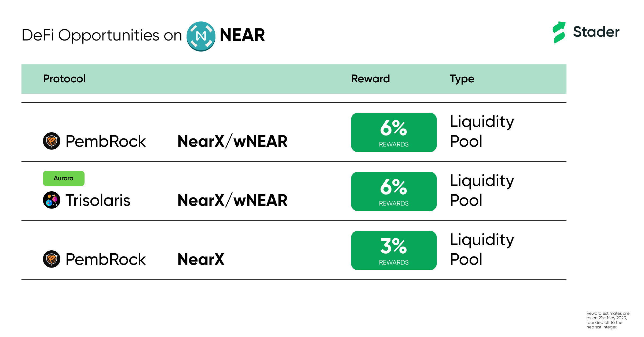Select the first NearX/wNEAR pair label
Image resolution: width=644 pixels, height=337 pixels.
232,141
